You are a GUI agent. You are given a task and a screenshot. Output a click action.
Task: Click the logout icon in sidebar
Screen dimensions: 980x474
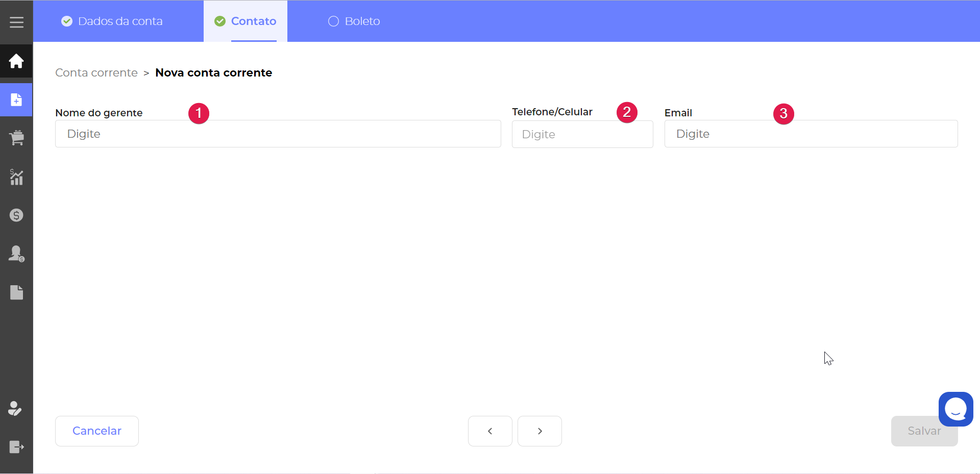[16, 447]
